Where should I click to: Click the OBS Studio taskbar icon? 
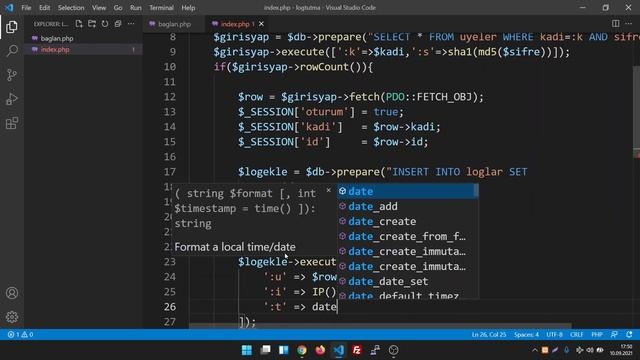point(393,350)
